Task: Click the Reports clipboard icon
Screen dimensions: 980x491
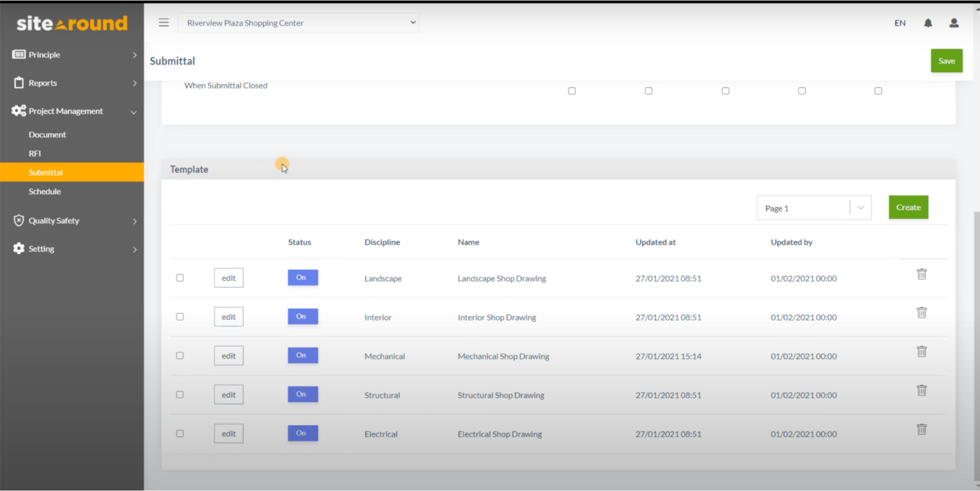Action: point(19,83)
